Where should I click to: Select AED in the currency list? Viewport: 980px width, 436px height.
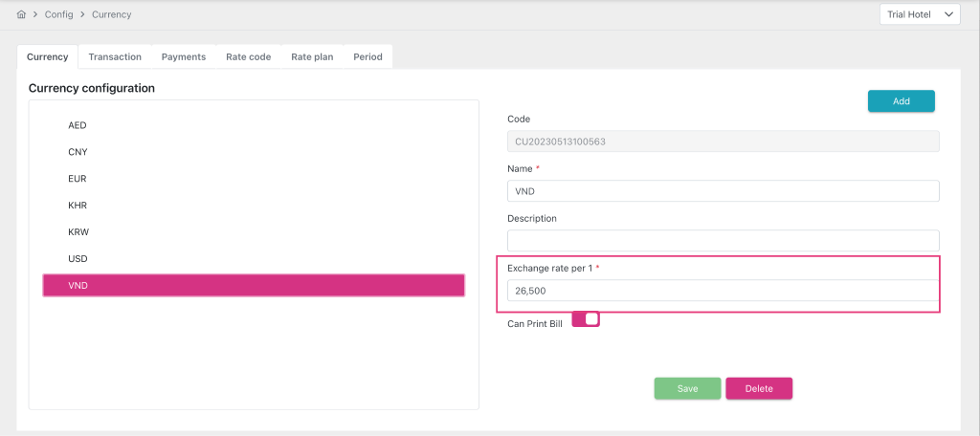click(x=78, y=125)
